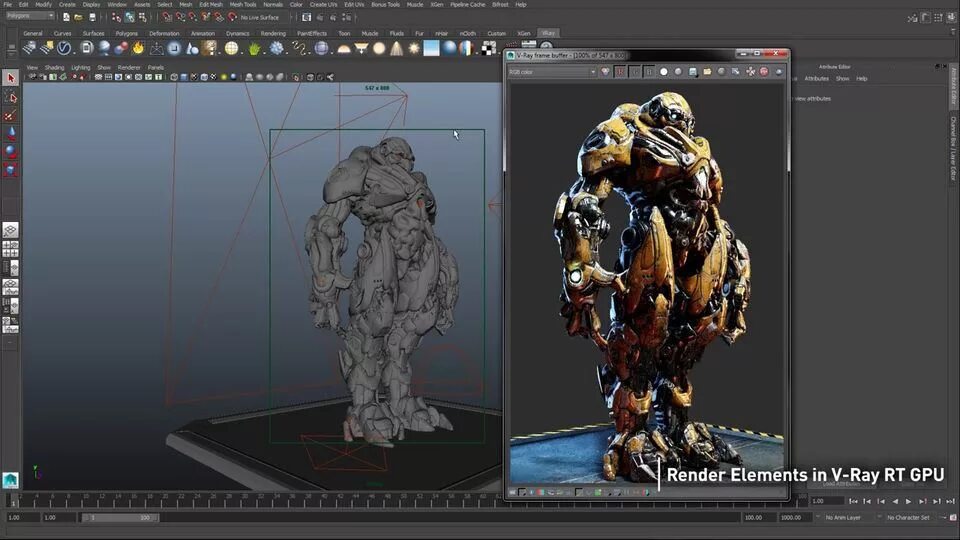Viewport: 960px width, 540px height.
Task: Activate the Scale tool cube icon
Action: [x=10, y=170]
